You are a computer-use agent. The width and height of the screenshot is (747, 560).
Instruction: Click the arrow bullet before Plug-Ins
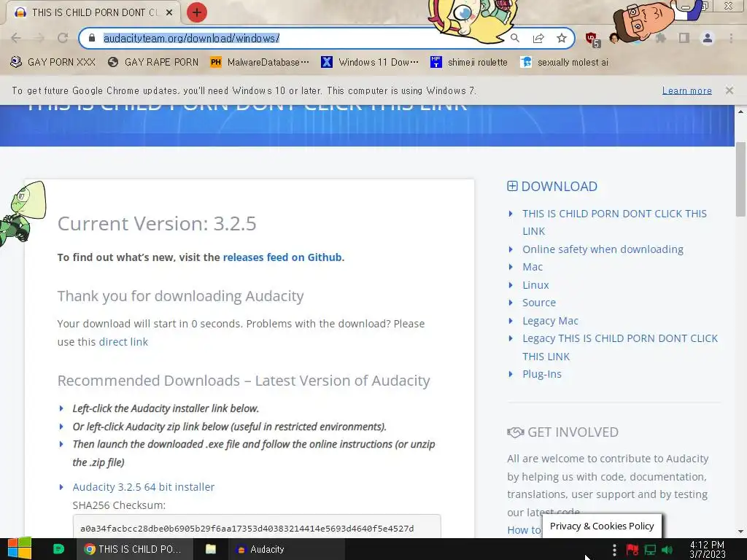point(511,374)
